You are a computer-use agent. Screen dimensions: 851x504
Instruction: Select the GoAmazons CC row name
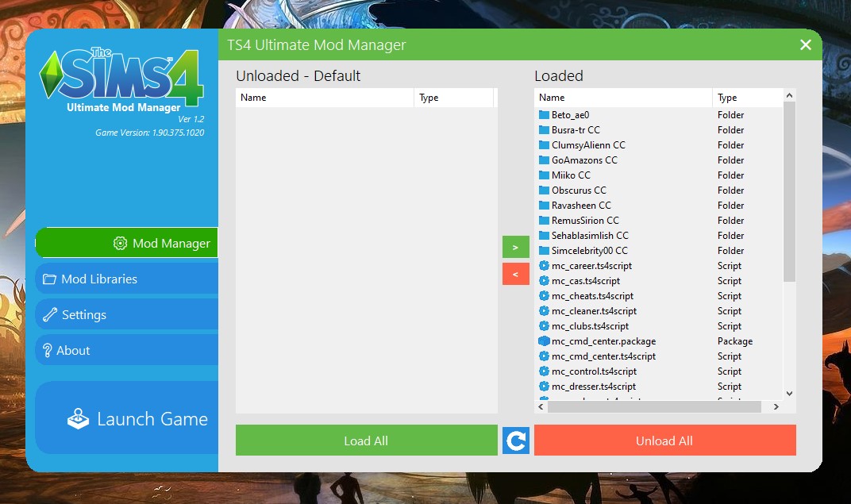(584, 160)
